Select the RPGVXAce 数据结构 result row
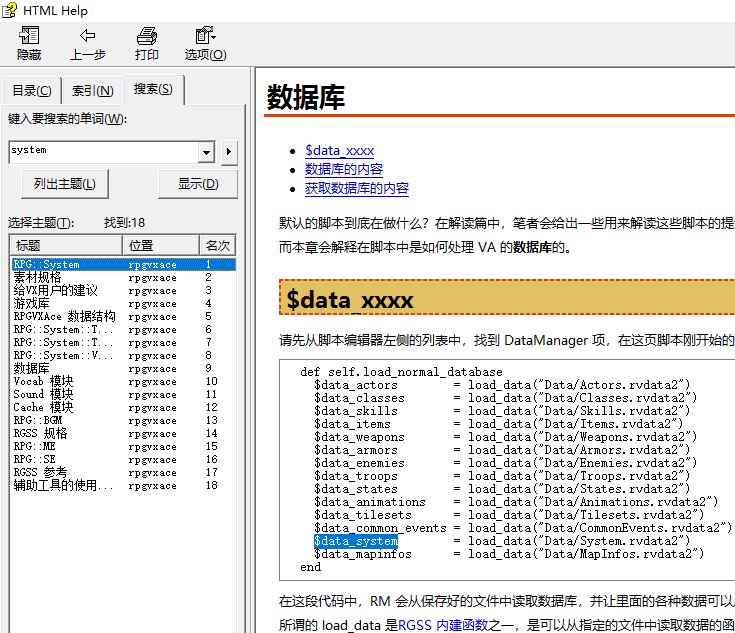Screen dimensions: 735x633 point(123,316)
